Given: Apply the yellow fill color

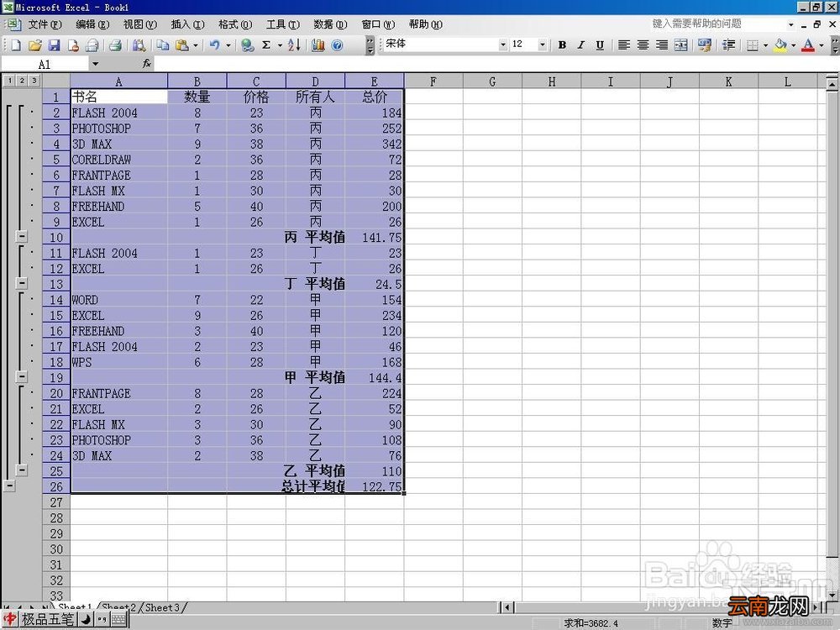Looking at the screenshot, I should pyautogui.click(x=780, y=45).
